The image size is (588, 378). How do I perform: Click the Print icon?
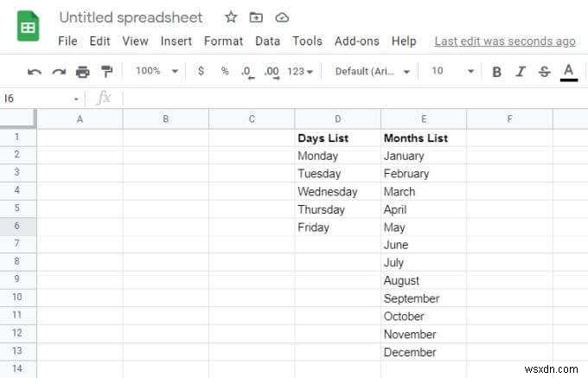click(x=83, y=72)
